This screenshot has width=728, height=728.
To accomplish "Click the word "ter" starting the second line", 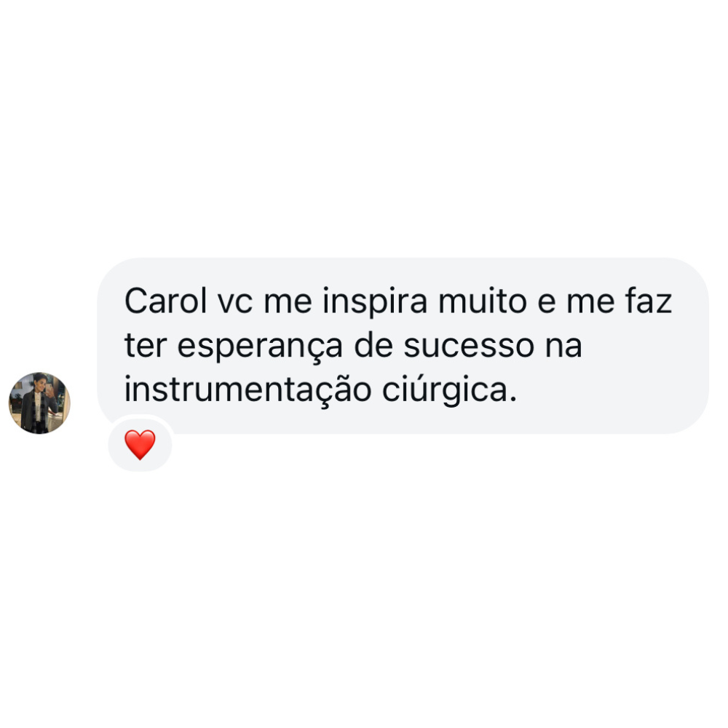I will tap(146, 347).
